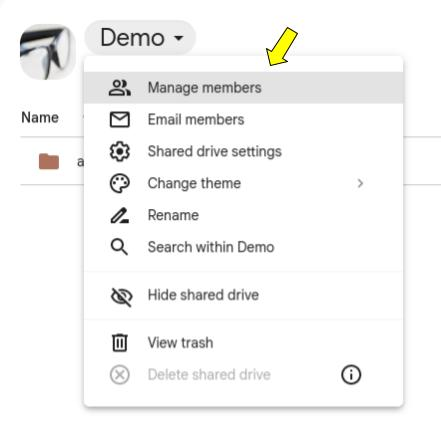Choose Email members from the menu
Image resolution: width=441 pixels, height=423 pixels.
pos(243,120)
